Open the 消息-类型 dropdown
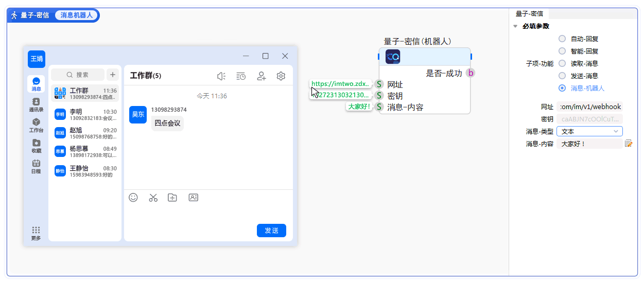 [589, 131]
